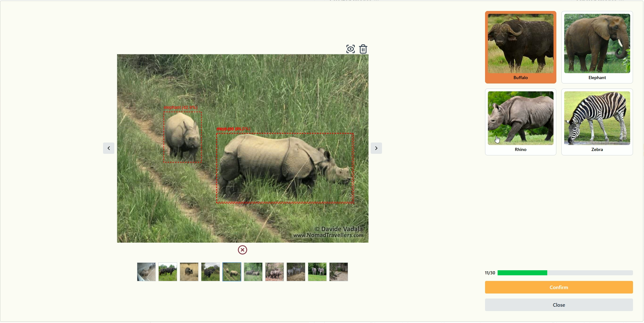Click the red circled X below image
This screenshot has width=644, height=323.
pos(243,250)
